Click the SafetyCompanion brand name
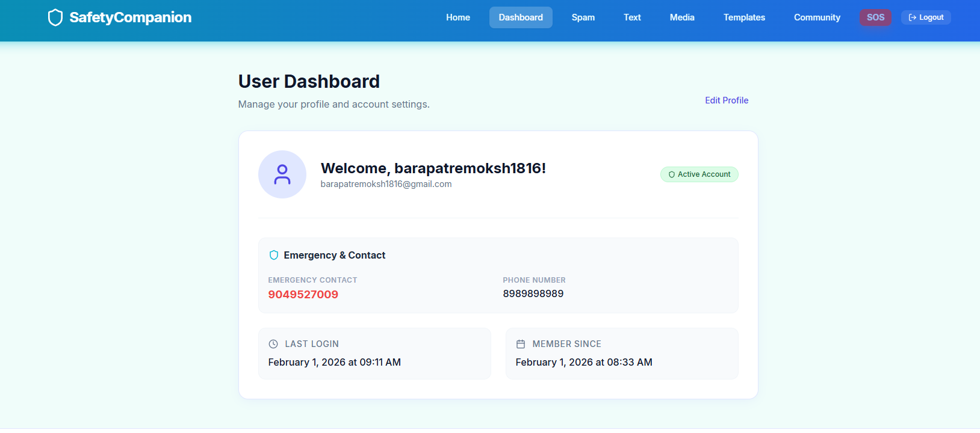The image size is (980, 433). (x=131, y=17)
